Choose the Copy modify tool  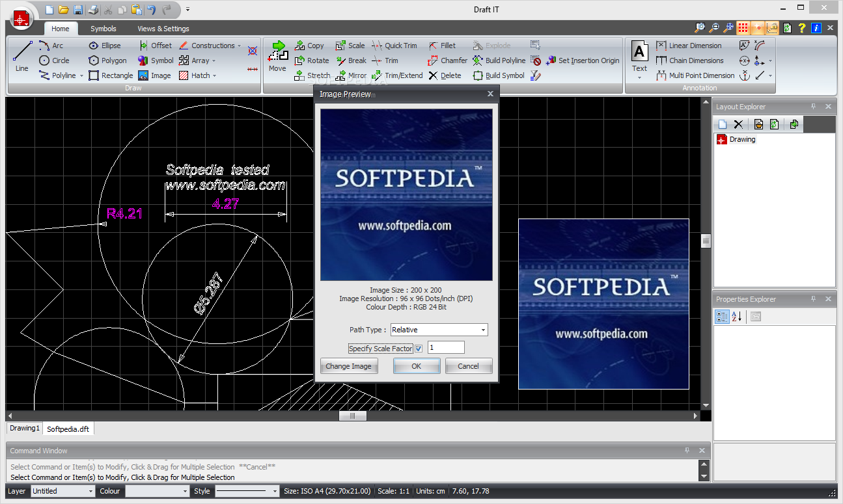[x=309, y=46]
